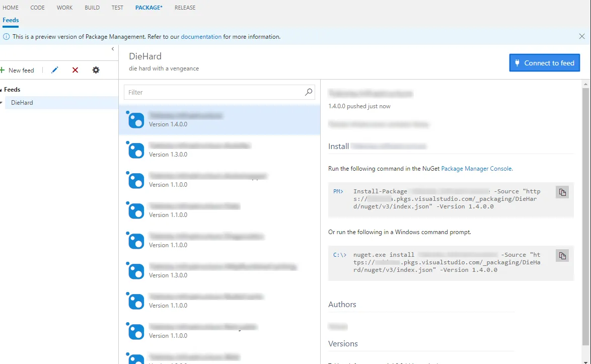Open the documentation link in the banner
This screenshot has width=591, height=364.
(x=201, y=36)
